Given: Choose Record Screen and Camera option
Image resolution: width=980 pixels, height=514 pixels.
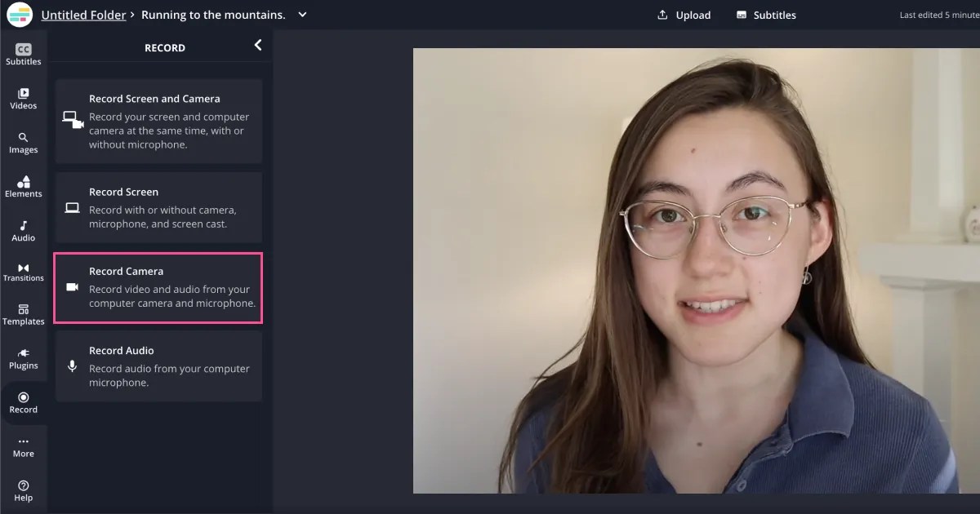Looking at the screenshot, I should tap(158, 120).
